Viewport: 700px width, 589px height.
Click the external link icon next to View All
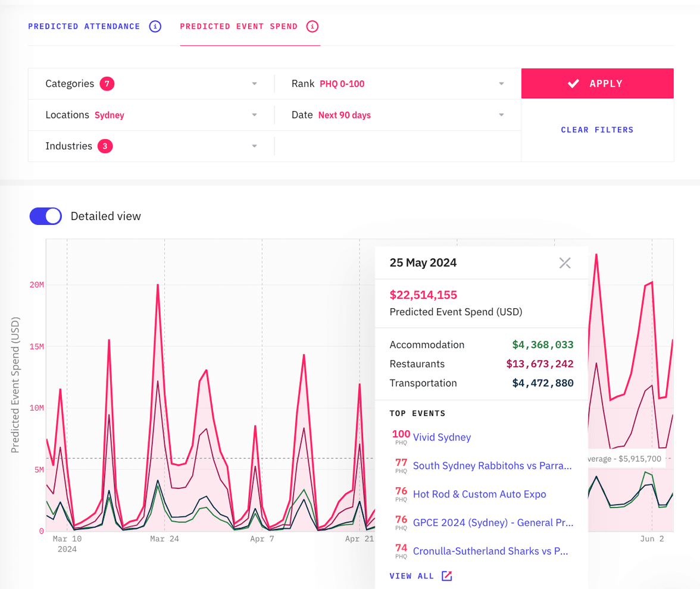point(447,576)
